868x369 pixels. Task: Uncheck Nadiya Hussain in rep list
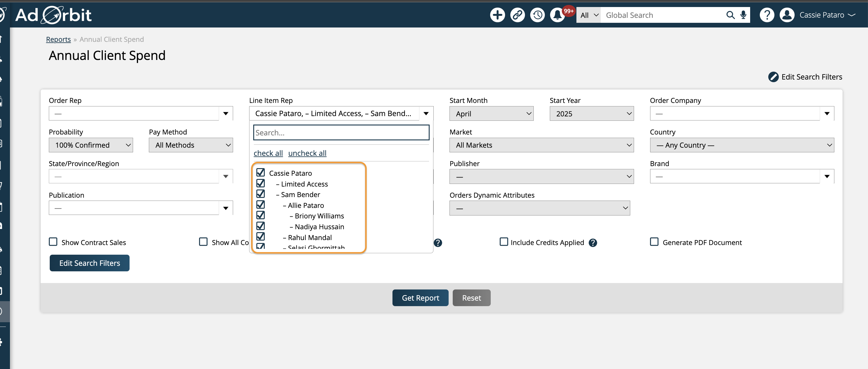(261, 226)
